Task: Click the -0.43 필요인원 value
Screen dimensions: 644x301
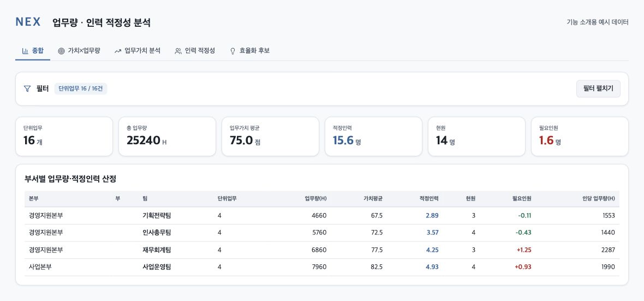Action: tap(523, 233)
